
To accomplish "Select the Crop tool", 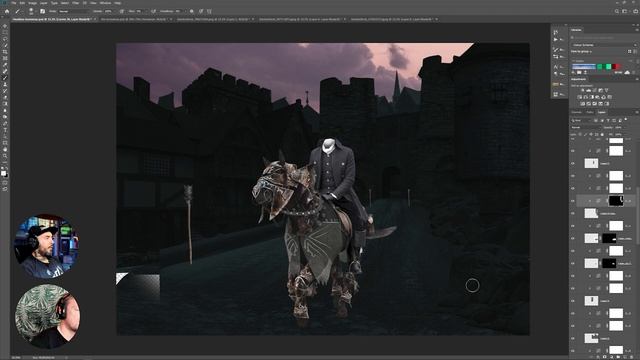I will click(x=5, y=52).
